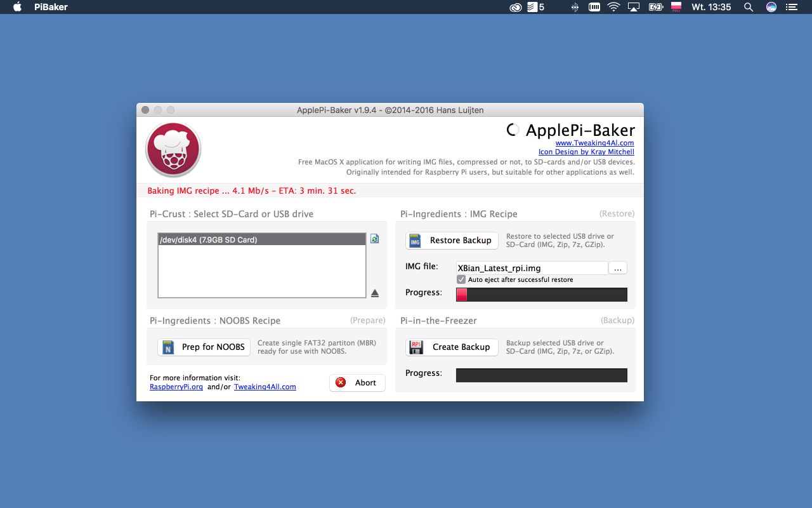Click the IMG restore progress bar

click(x=542, y=295)
